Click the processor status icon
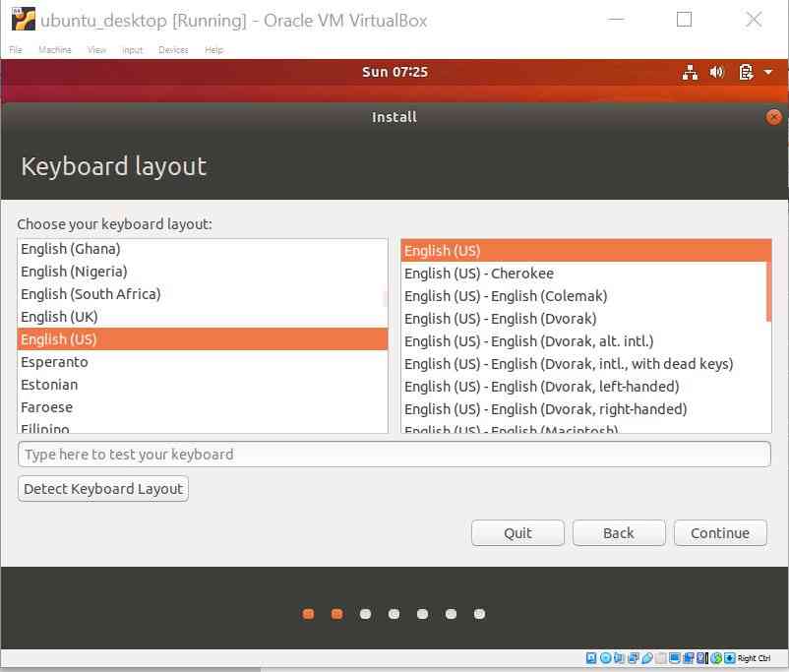The image size is (789, 672). 700,658
